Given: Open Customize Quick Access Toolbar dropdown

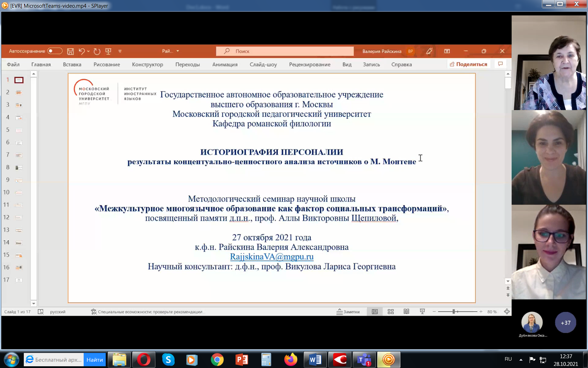Looking at the screenshot, I should [x=120, y=51].
